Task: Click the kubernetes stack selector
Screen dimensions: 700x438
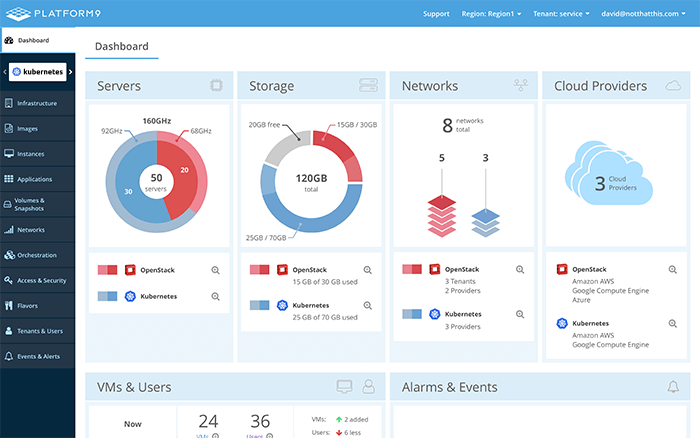Action: click(38, 72)
